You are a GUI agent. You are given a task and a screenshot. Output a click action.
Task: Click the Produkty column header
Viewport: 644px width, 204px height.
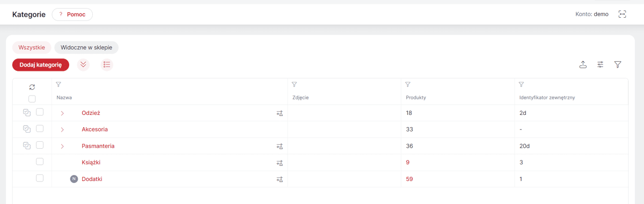coord(416,98)
